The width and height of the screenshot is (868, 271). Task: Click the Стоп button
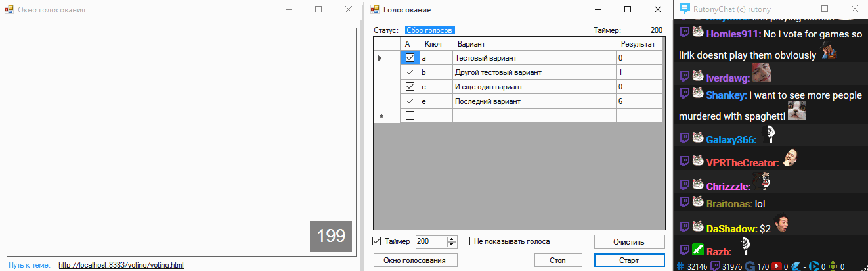pos(557,260)
